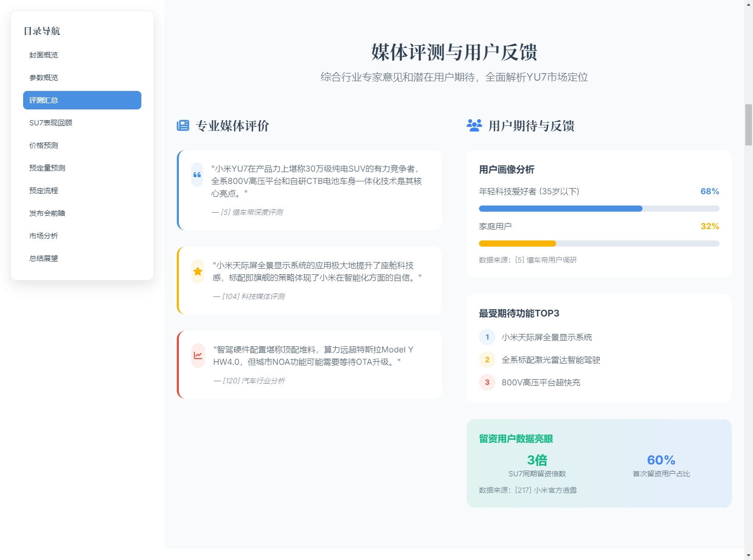
Task: Click the 年轻科技爱好者 68% progress bar
Action: point(599,209)
